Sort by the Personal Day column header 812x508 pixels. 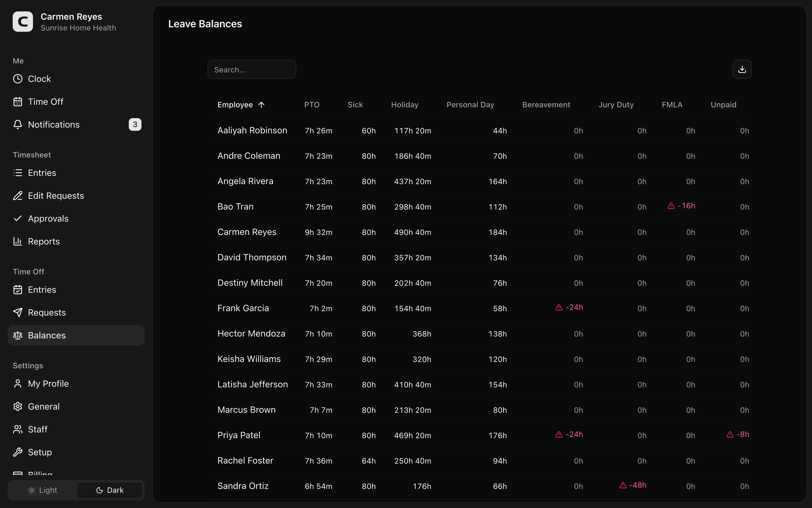tap(470, 105)
